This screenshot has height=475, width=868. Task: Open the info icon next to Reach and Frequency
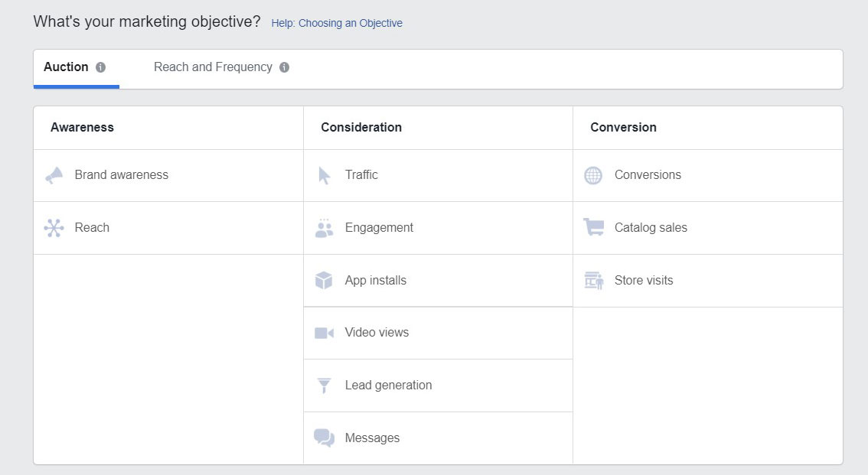coord(285,67)
